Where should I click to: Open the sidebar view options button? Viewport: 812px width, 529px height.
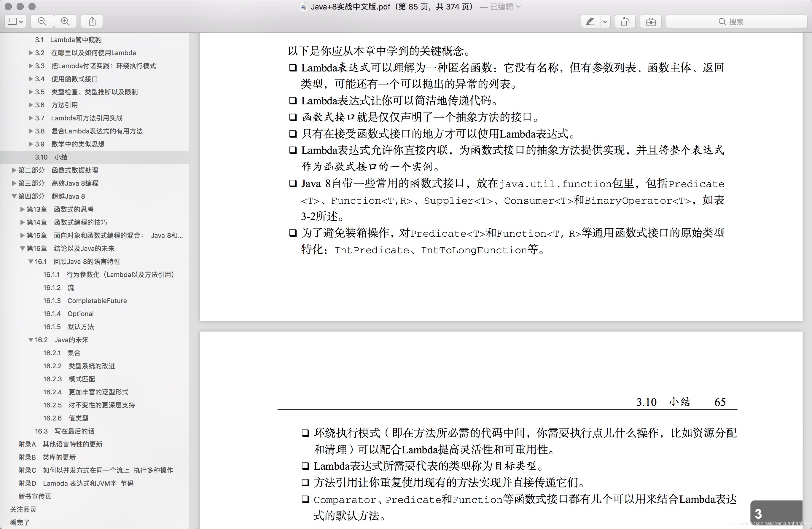click(15, 21)
